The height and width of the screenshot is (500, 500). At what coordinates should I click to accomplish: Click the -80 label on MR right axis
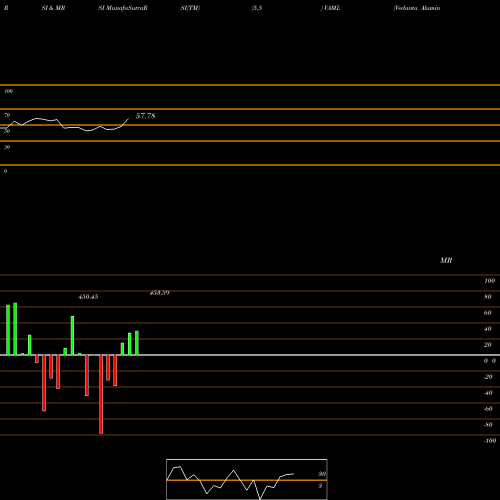click(x=488, y=425)
